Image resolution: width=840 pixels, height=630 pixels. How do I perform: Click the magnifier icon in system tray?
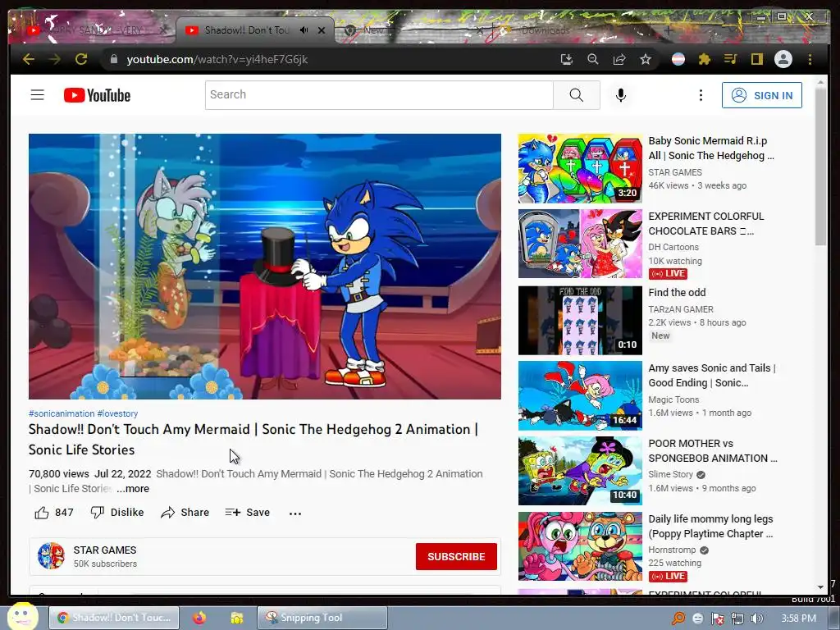pyautogui.click(x=678, y=619)
